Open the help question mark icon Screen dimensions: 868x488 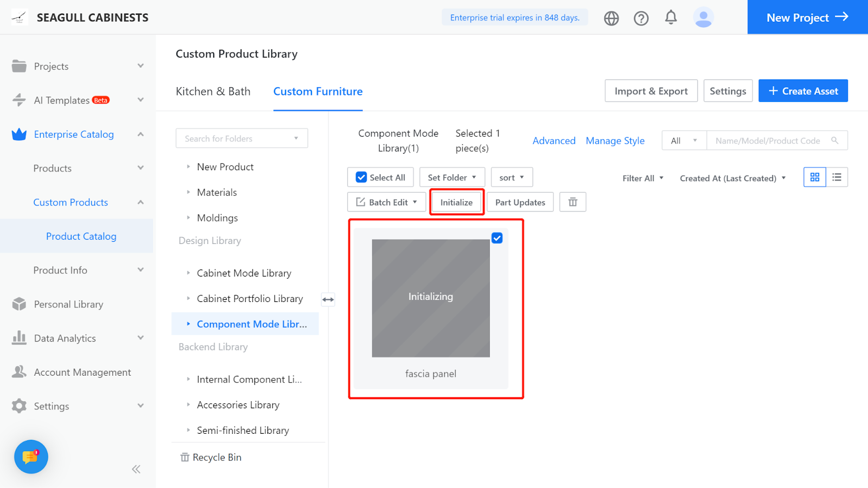641,18
